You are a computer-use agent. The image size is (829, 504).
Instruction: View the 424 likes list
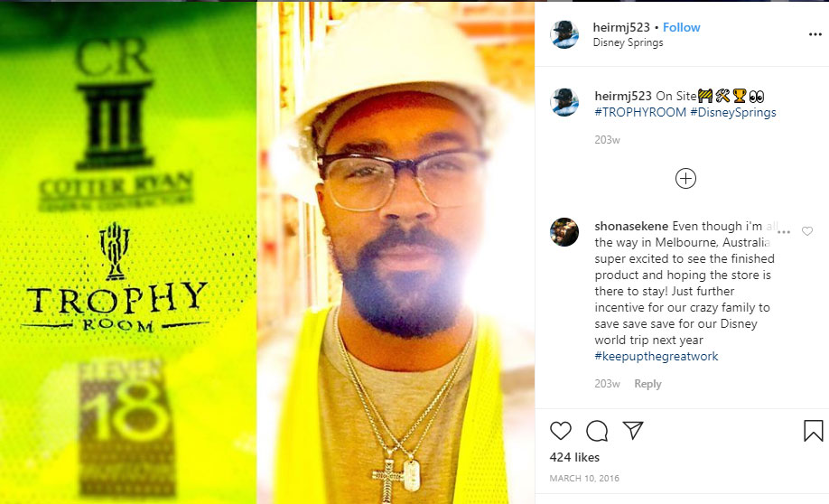pos(574,457)
